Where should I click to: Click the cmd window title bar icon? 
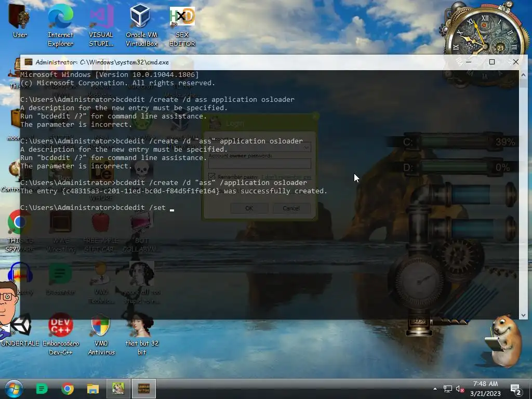pos(29,62)
